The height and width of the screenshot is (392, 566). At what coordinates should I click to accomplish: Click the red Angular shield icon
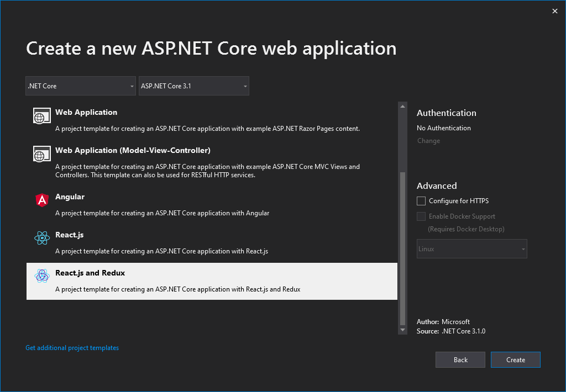(42, 200)
